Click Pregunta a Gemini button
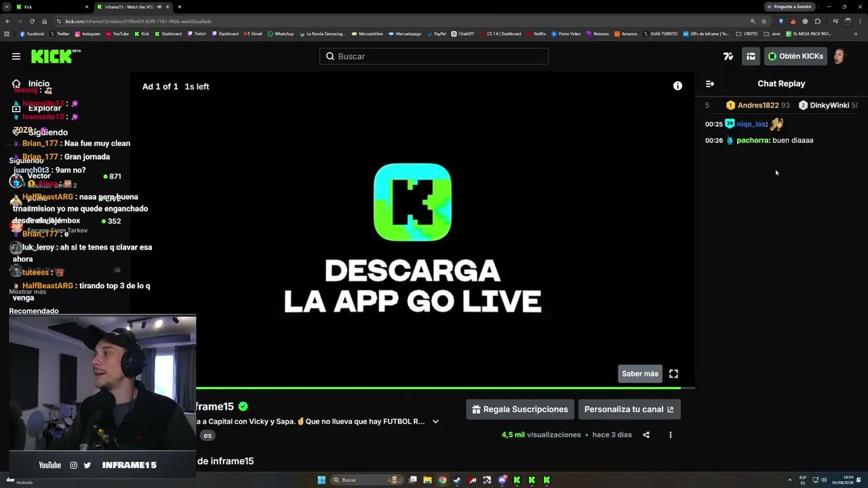This screenshot has width=868, height=488. (x=789, y=7)
